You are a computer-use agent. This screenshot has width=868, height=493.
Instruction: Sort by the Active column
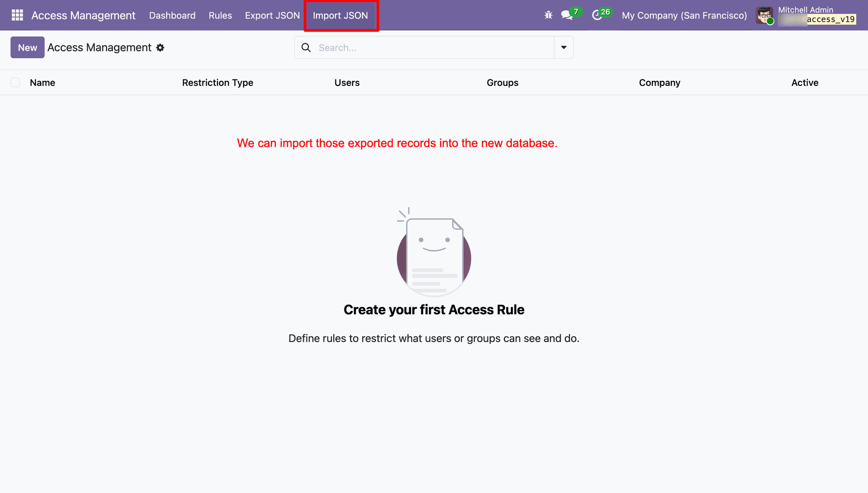pos(805,83)
